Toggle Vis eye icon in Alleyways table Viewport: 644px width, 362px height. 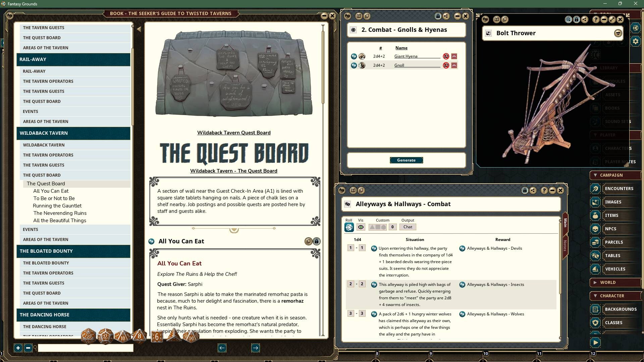(x=361, y=227)
